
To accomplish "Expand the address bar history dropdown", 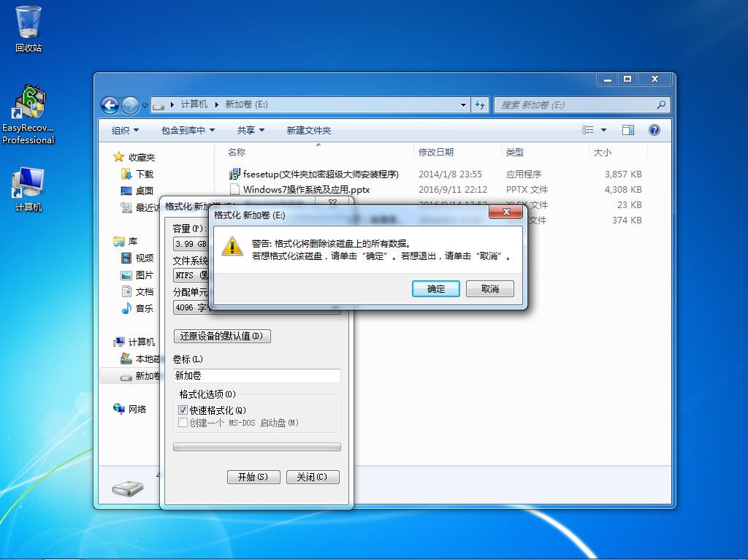I will click(463, 105).
